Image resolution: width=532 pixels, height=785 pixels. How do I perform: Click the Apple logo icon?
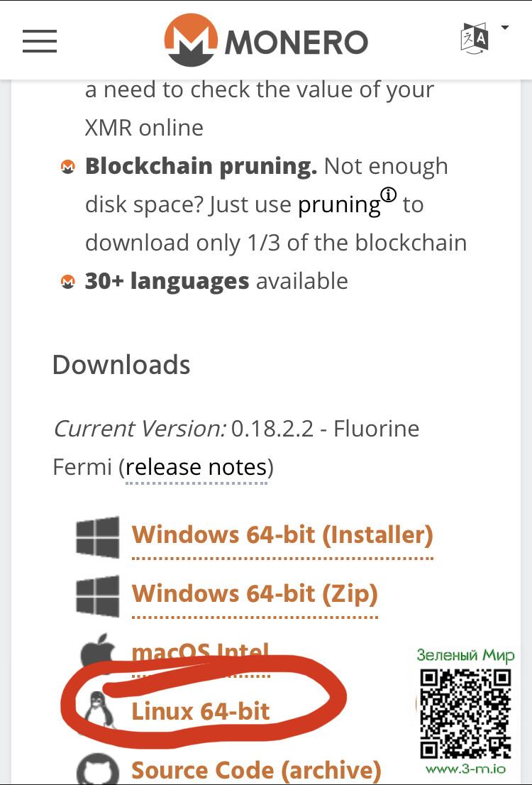tap(98, 649)
